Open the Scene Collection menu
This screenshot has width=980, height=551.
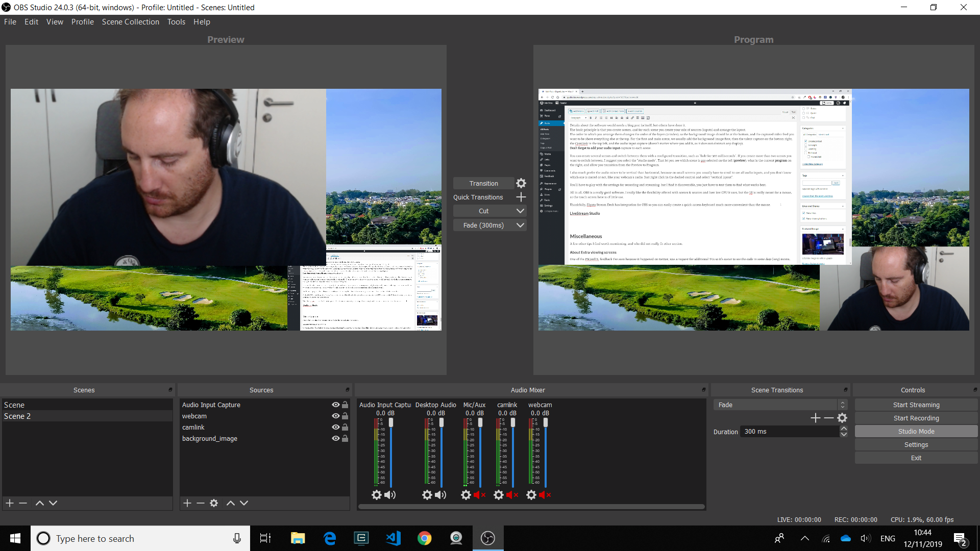click(x=130, y=22)
